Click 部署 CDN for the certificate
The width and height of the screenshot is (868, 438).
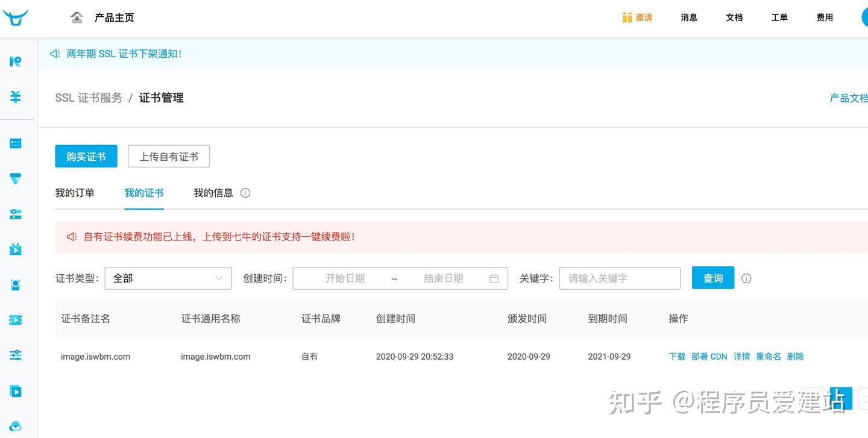click(x=709, y=357)
